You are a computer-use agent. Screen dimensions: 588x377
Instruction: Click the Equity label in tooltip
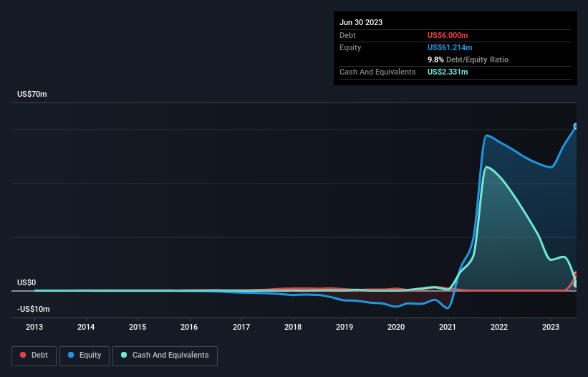coord(350,47)
